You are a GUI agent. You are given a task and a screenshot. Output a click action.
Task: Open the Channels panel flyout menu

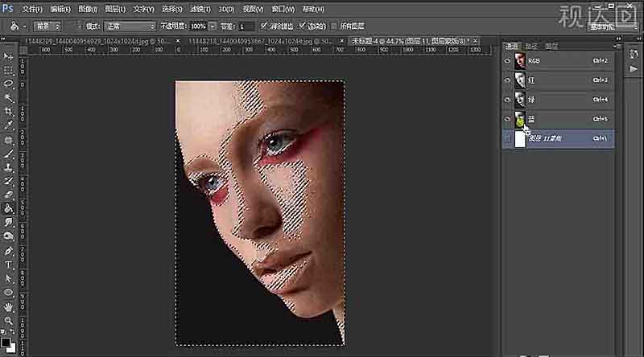pos(617,46)
